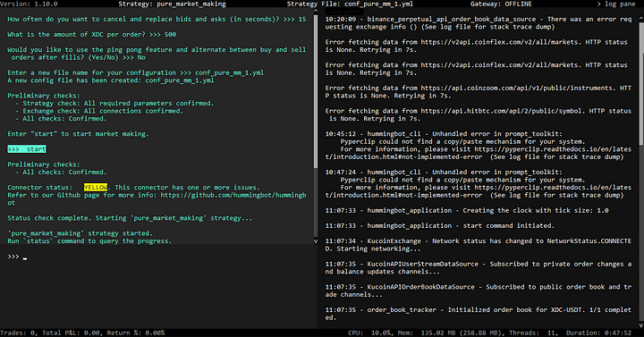Screen dimensions: 644x337
Task: Click the output pane scroll-down arrow
Action: click(x=316, y=241)
